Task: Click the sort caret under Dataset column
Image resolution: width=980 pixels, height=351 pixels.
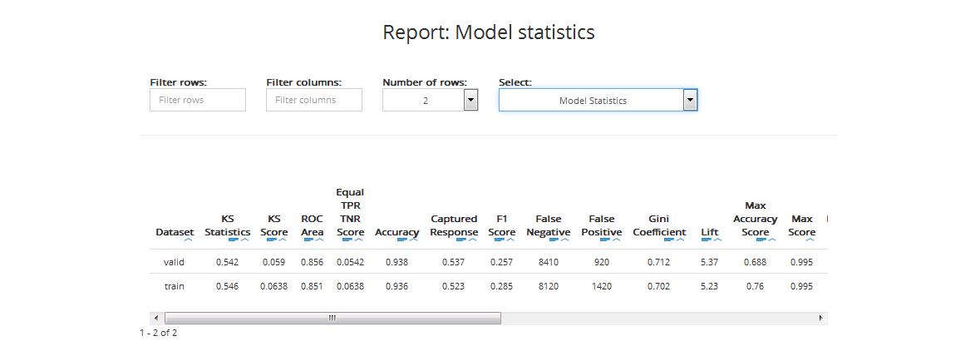Action: tap(188, 240)
